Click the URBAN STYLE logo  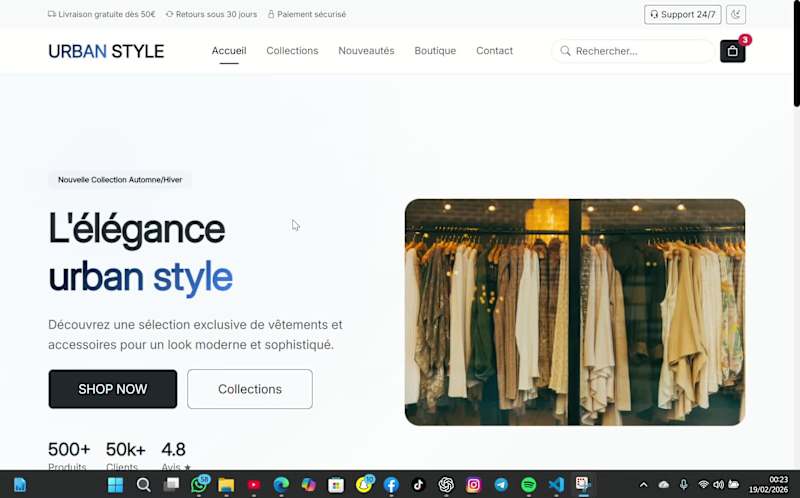106,51
